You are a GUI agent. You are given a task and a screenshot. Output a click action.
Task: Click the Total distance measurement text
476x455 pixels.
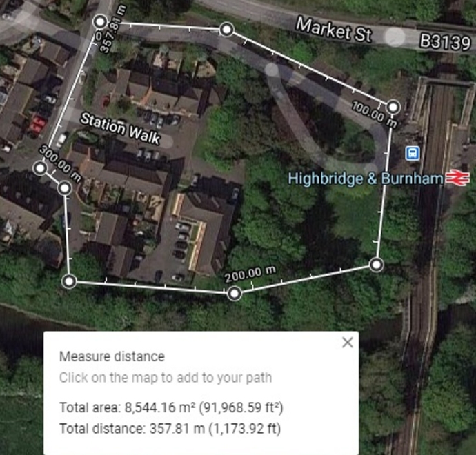(x=170, y=429)
